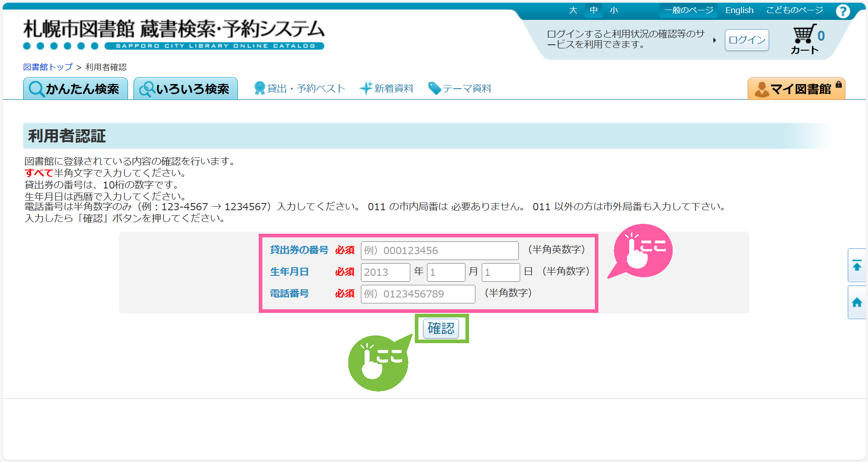Click the birth year input field

click(385, 272)
